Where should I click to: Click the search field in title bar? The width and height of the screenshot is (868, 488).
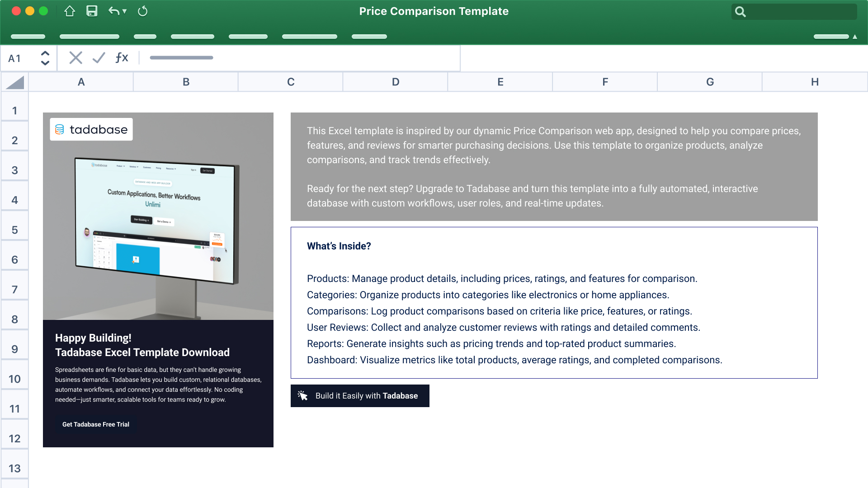click(794, 12)
